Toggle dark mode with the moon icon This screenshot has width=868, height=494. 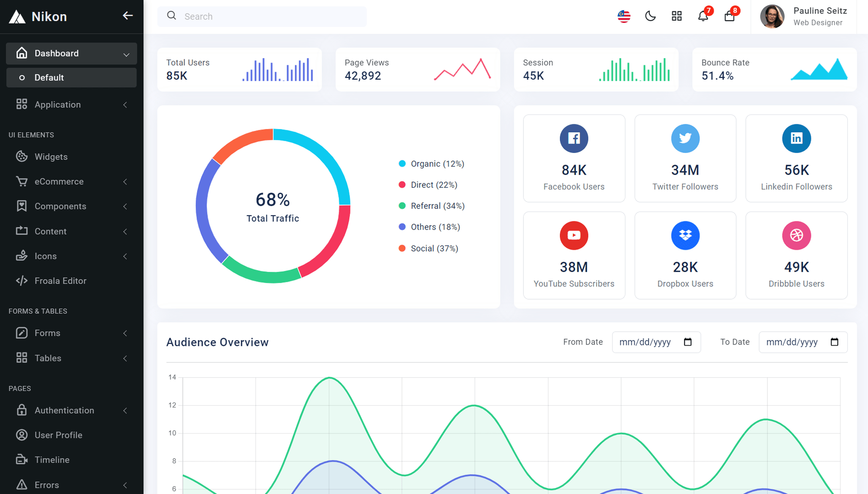(x=650, y=16)
